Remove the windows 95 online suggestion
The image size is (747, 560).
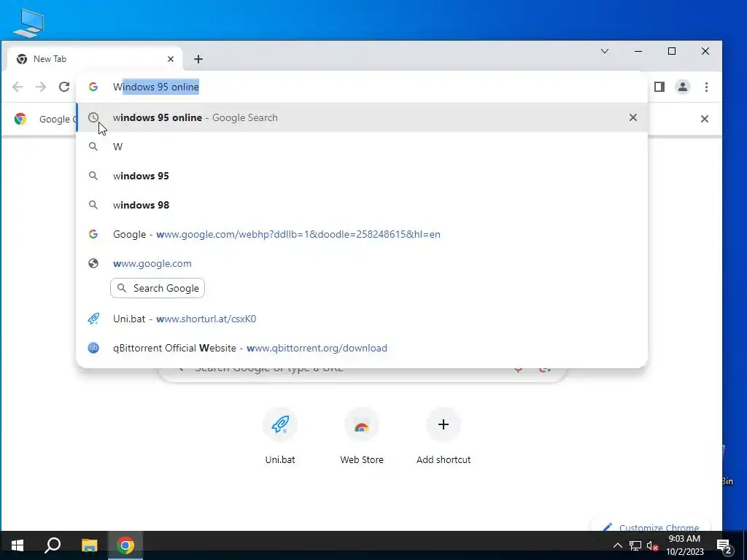[x=632, y=117]
